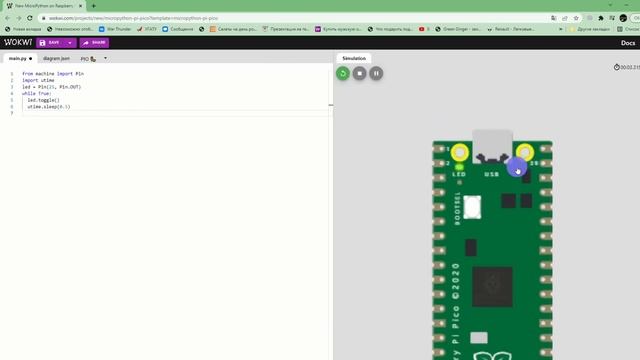This screenshot has width=640, height=360.
Task: Click code line 'from machine import Pin'
Action: pos(53,74)
